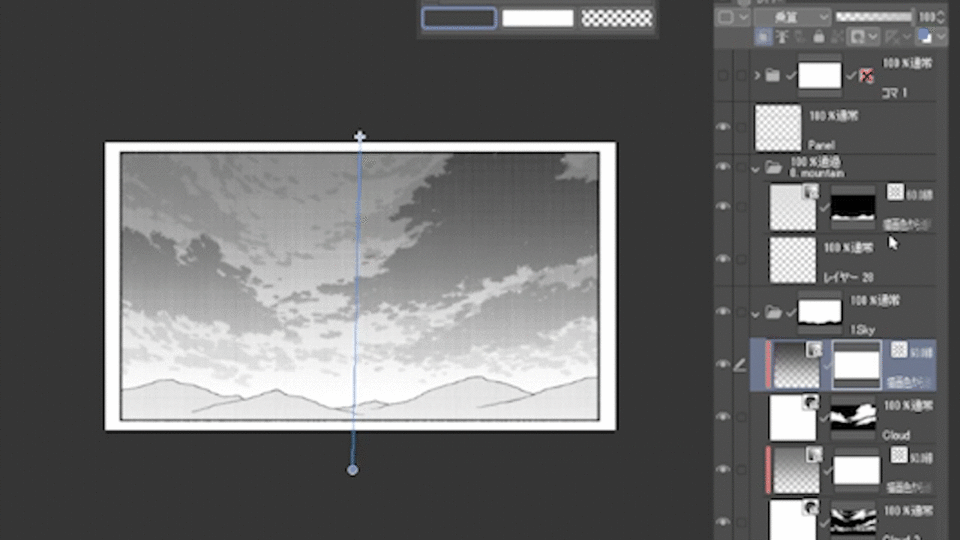
Task: Toggle Lock Transparent Pixels icon
Action: (837, 37)
